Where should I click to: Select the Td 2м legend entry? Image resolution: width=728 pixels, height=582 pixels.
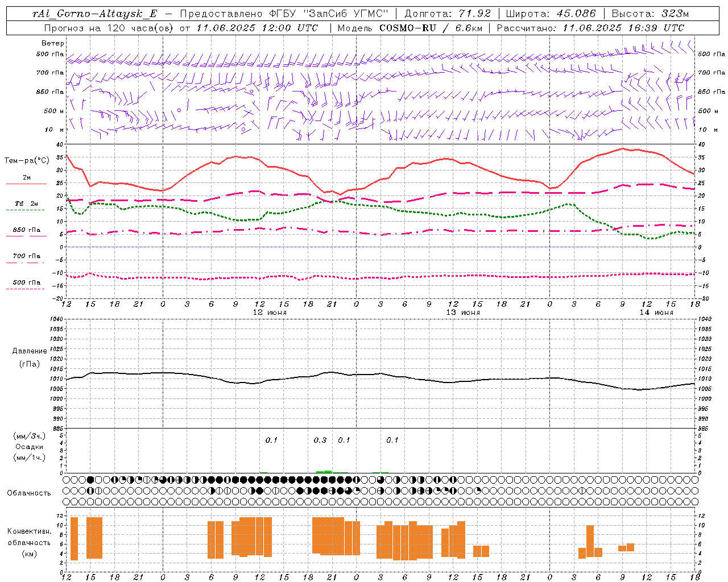pos(27,203)
